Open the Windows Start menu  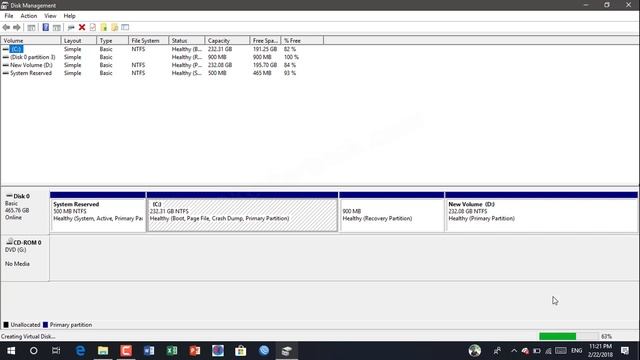point(11,351)
